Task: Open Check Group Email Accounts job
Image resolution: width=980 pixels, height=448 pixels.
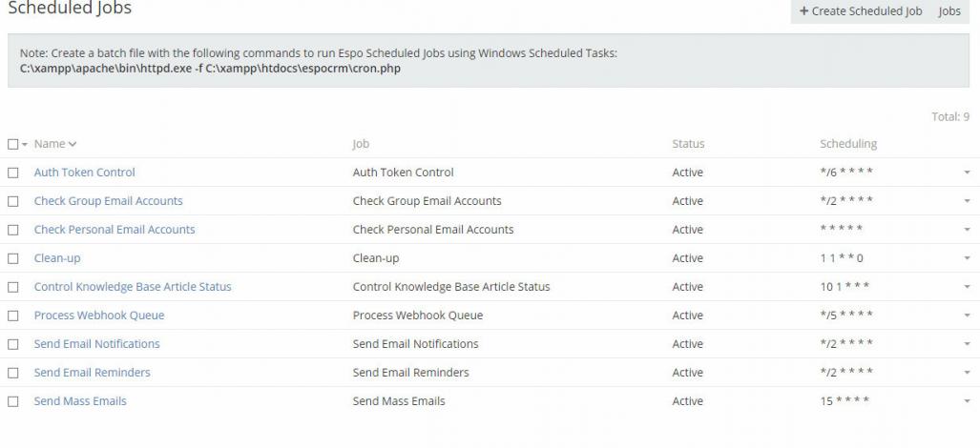Action: (x=108, y=201)
